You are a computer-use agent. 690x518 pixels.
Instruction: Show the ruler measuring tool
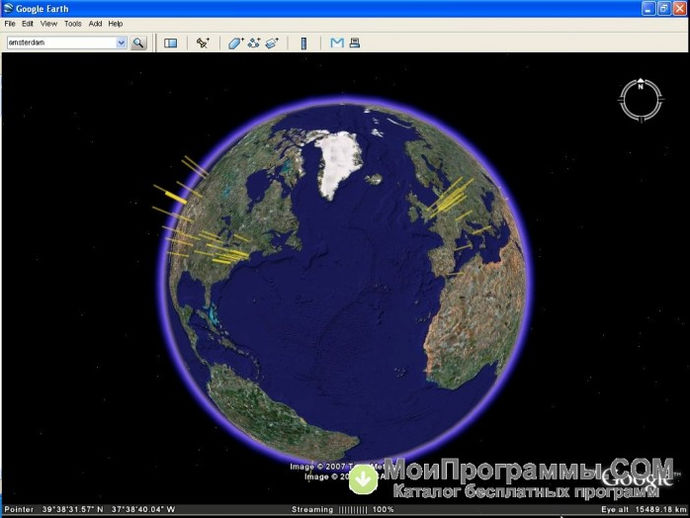(x=304, y=43)
